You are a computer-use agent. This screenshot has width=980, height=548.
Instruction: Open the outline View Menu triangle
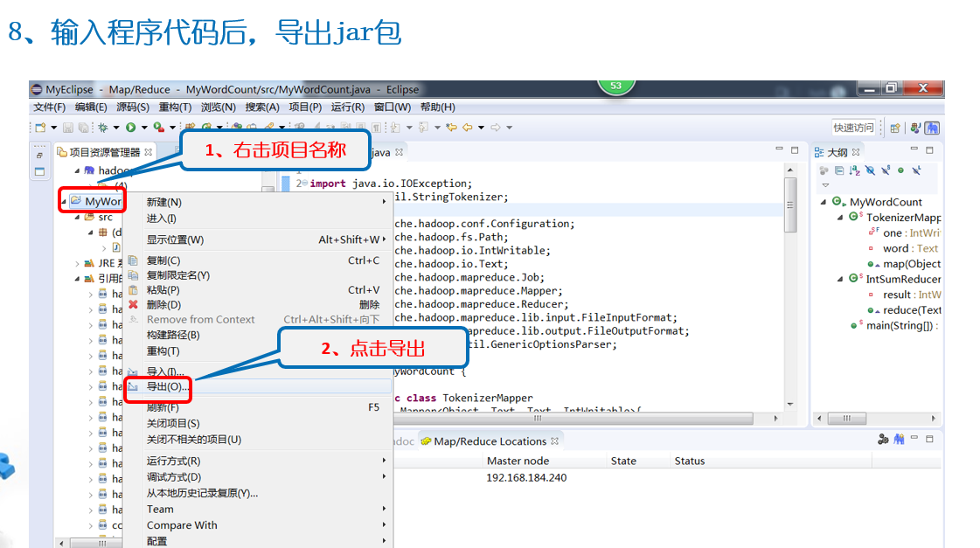click(825, 185)
